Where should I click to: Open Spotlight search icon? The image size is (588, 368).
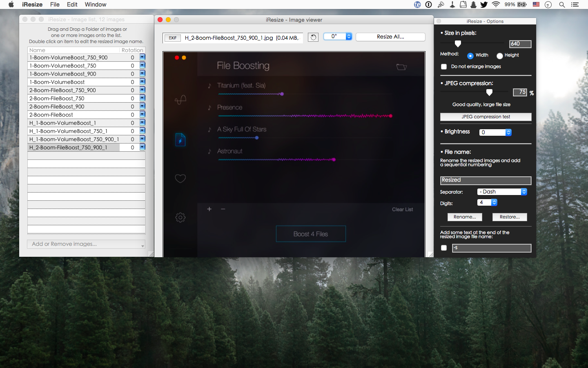click(562, 4)
